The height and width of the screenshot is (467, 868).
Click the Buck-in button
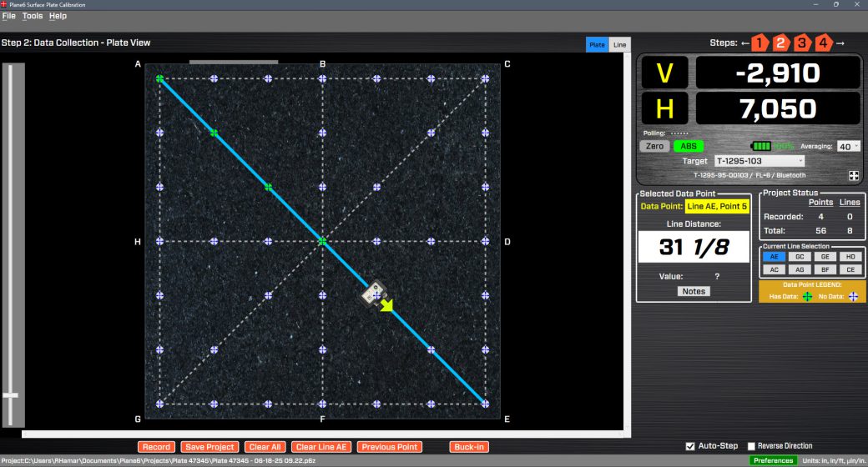tap(469, 447)
